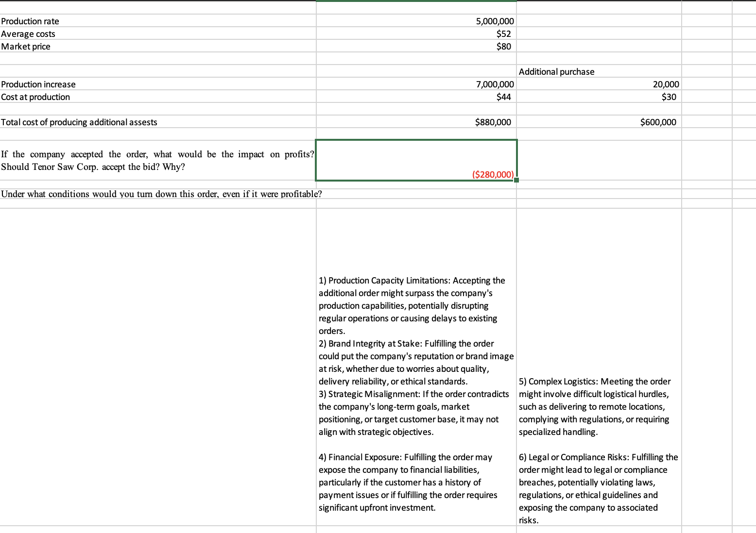Screen dimensions: 756x533
Task: Click the fill handle of the selected cell
Action: click(516, 180)
